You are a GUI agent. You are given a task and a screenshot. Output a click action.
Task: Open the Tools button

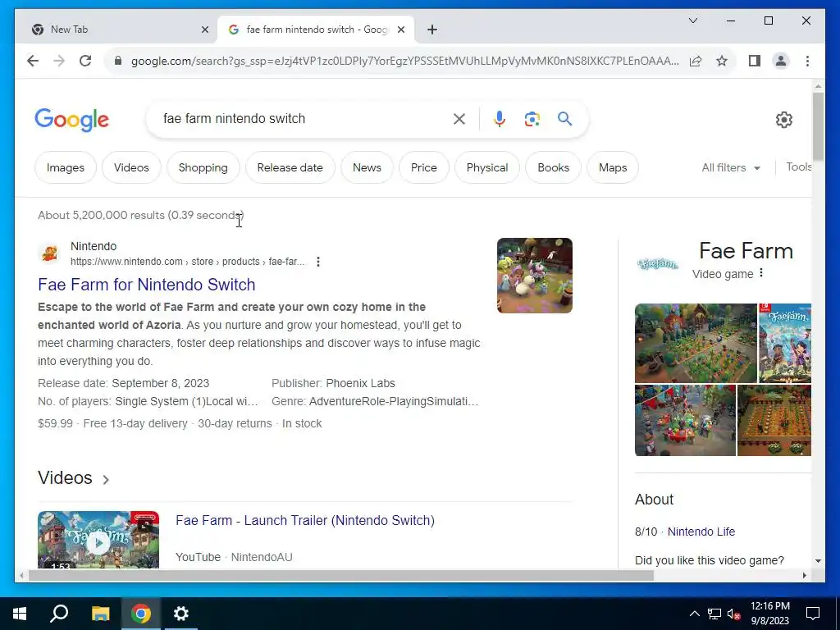(x=798, y=167)
